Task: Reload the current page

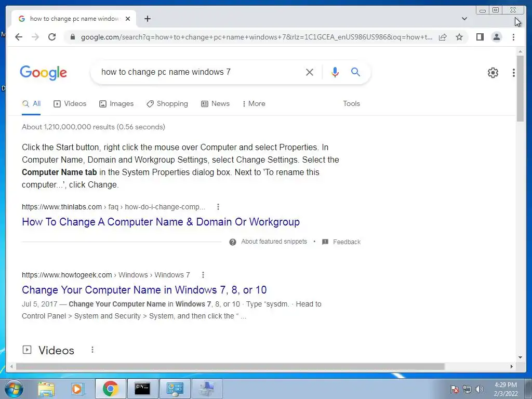Action: click(52, 37)
